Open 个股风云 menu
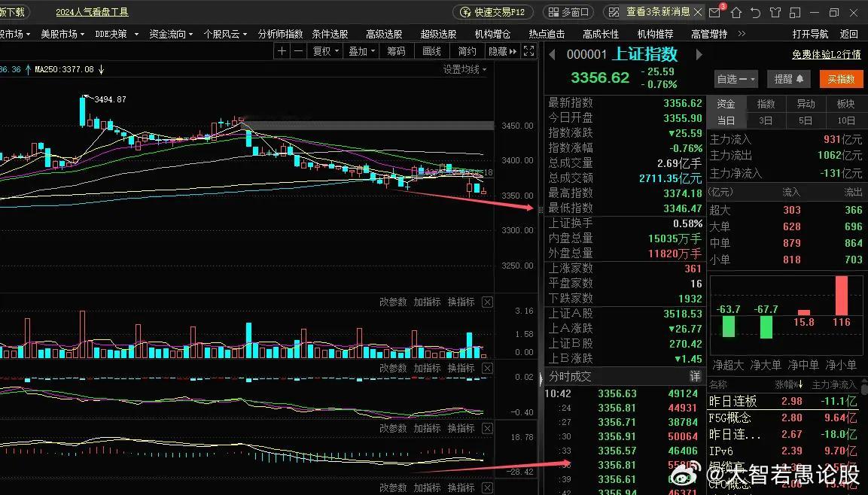This screenshot has height=495, width=868. tap(225, 34)
